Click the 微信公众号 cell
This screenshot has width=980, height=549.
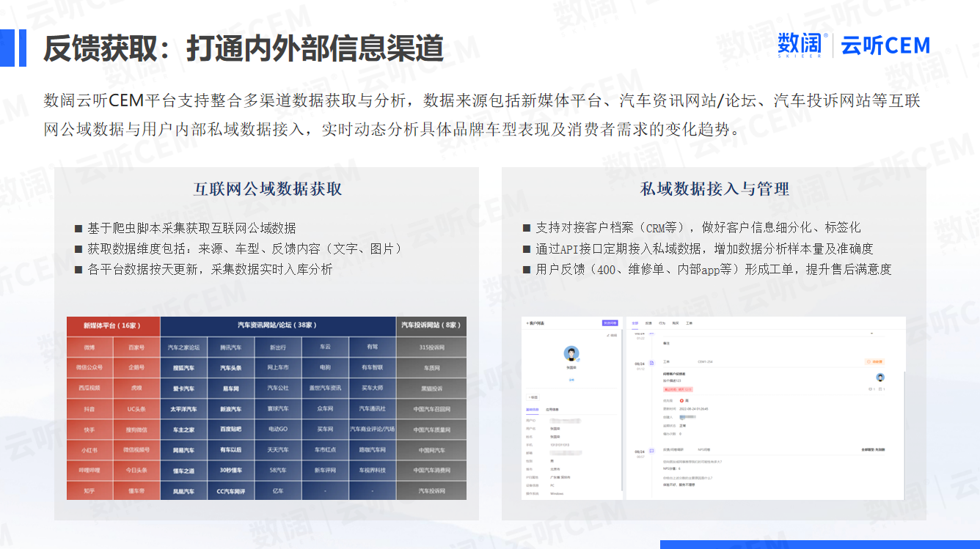point(90,367)
